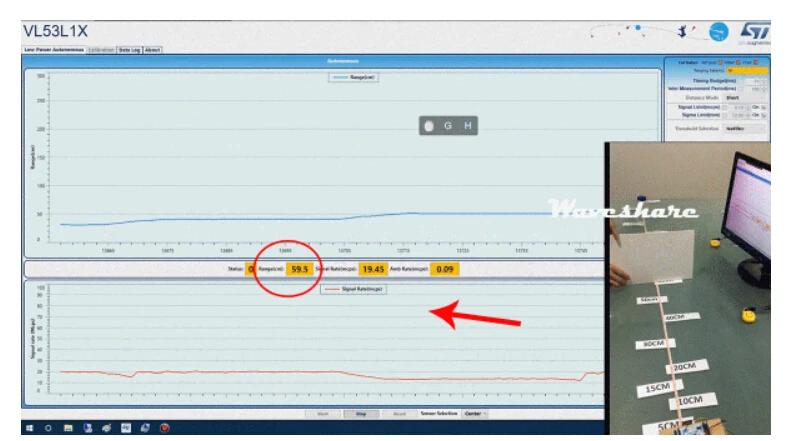This screenshot has height=441, width=796.
Task: Click the Stop button below the charts
Action: pyautogui.click(x=361, y=414)
